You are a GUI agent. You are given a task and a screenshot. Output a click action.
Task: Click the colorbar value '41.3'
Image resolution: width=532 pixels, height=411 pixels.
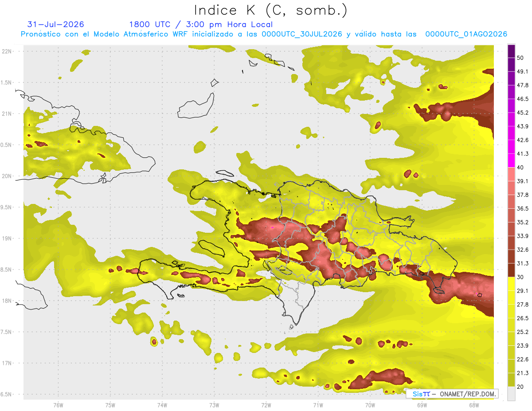tap(523, 154)
